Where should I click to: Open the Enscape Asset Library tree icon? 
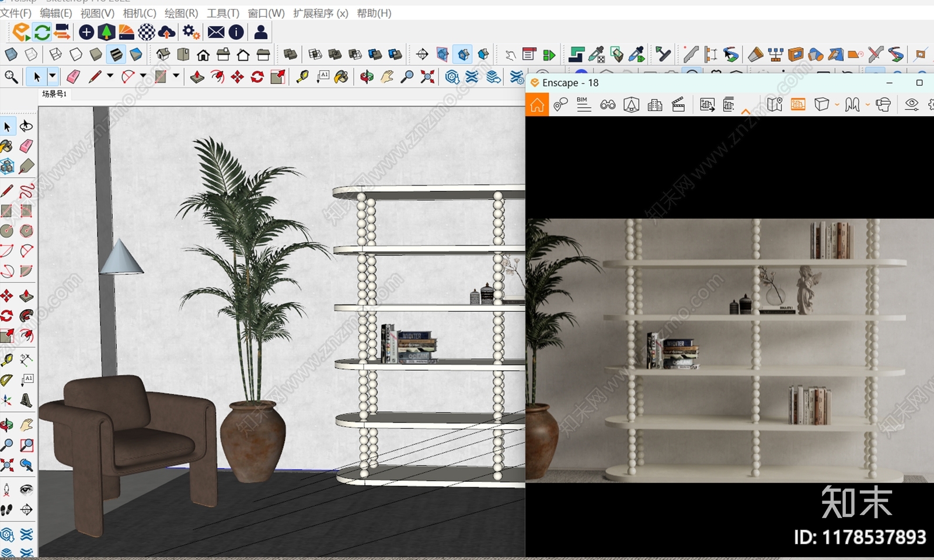106,32
